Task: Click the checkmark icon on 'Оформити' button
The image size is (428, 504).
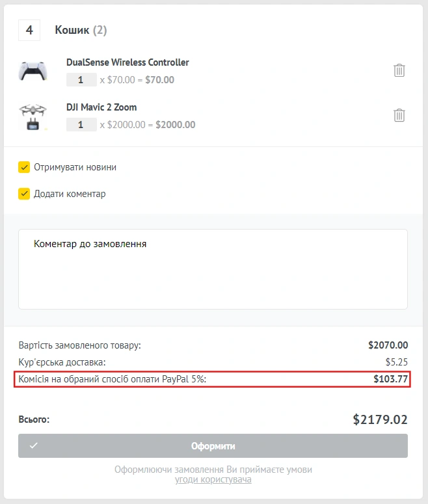Action: pos(34,446)
